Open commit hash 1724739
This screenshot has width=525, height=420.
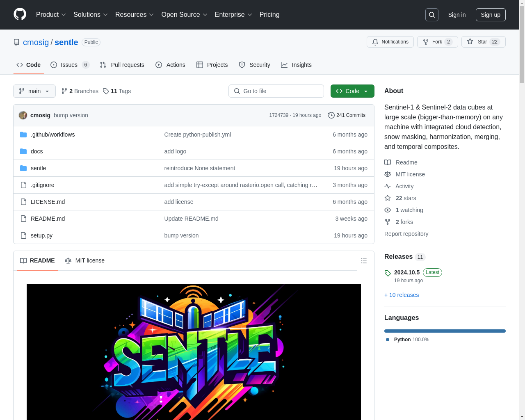[278, 115]
